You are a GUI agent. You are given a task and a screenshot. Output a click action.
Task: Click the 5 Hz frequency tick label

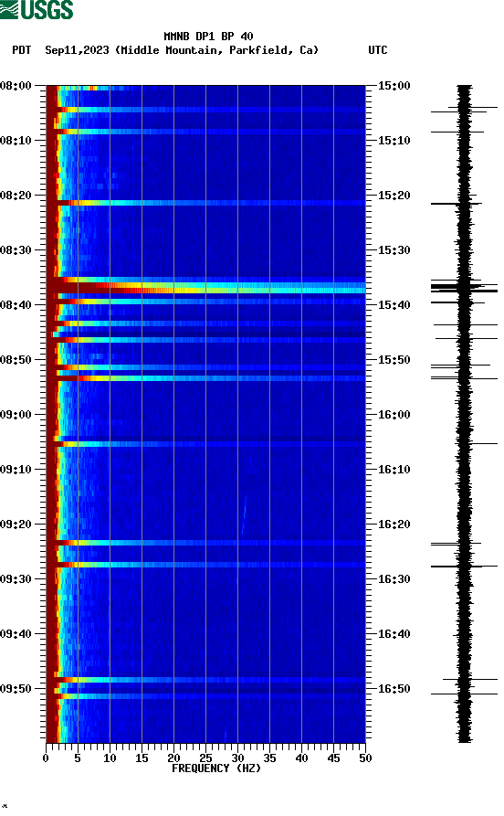click(78, 758)
